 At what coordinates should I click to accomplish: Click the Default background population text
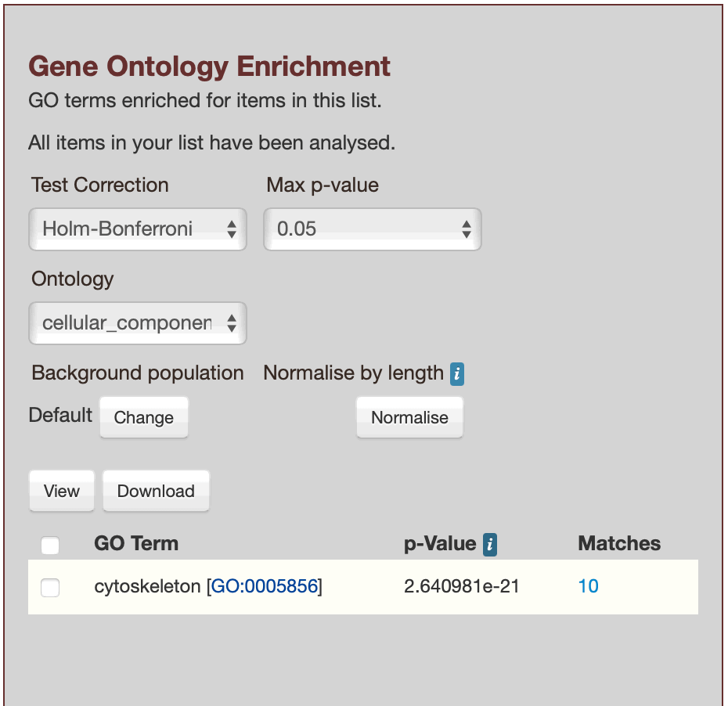60,415
